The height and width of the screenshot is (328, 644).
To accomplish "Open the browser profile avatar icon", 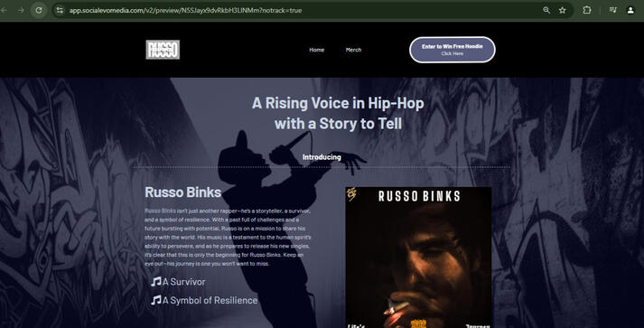I will 630,10.
